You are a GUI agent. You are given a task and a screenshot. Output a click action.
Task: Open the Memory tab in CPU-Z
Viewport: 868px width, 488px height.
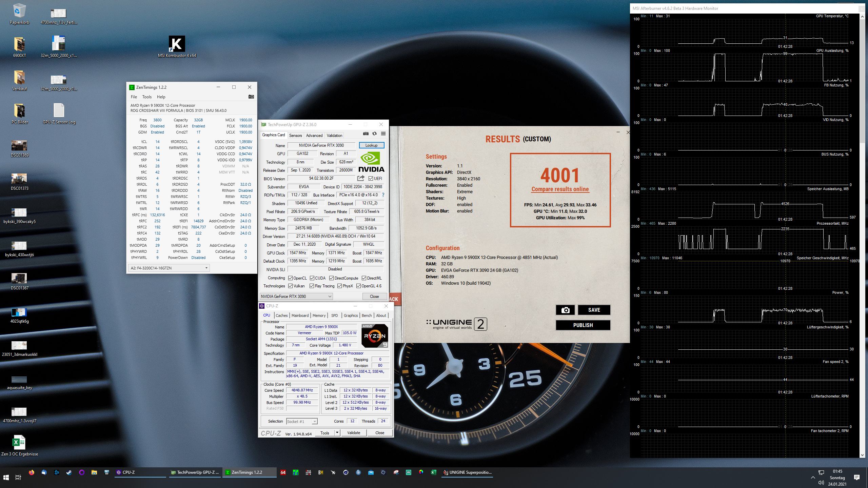pos(319,316)
